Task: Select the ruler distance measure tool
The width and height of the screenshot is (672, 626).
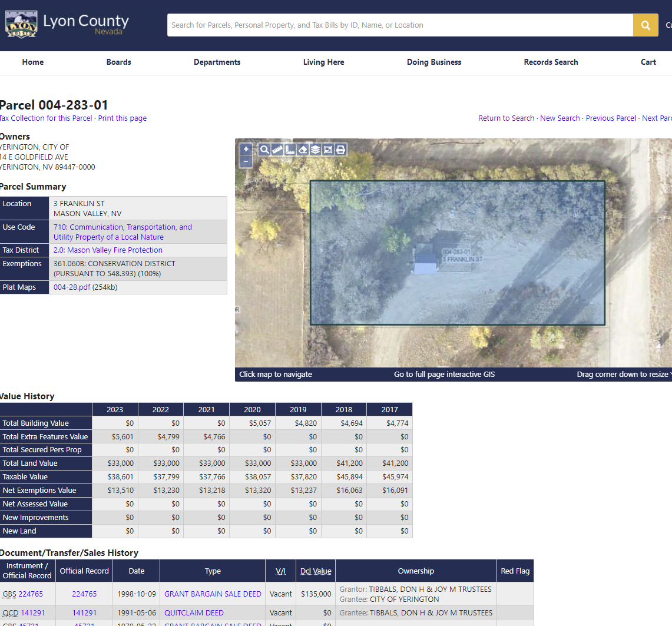Action: 277,150
